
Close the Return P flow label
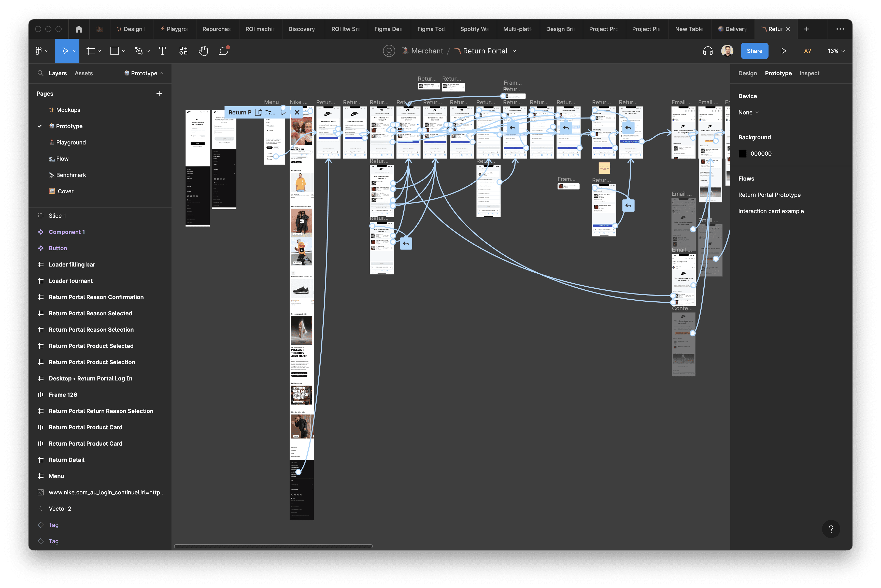[297, 112]
